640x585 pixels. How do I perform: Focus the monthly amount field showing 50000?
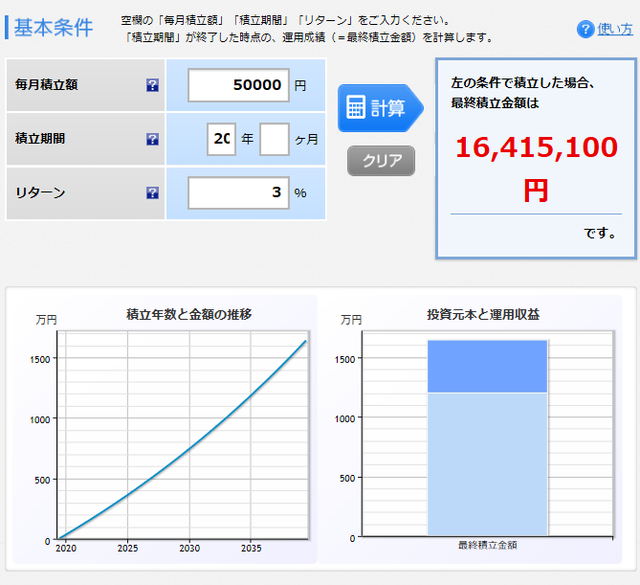[x=238, y=85]
